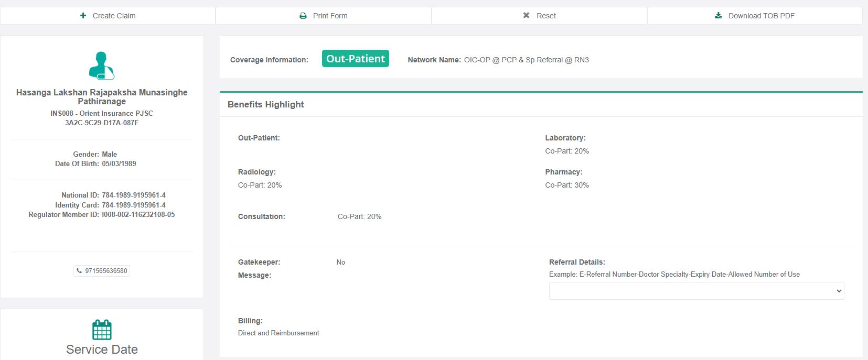This screenshot has height=360, width=868.
Task: Click the injured patient avatar icon
Action: [x=102, y=66]
